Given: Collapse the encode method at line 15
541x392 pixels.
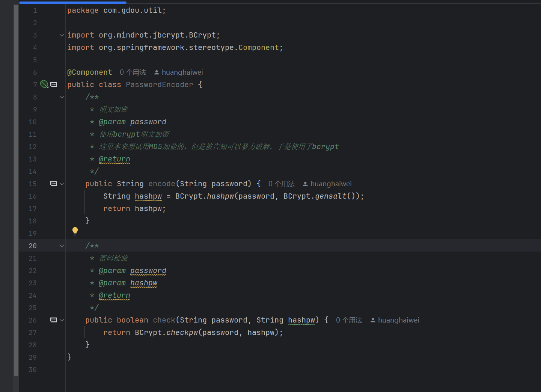Looking at the screenshot, I should click(x=62, y=184).
